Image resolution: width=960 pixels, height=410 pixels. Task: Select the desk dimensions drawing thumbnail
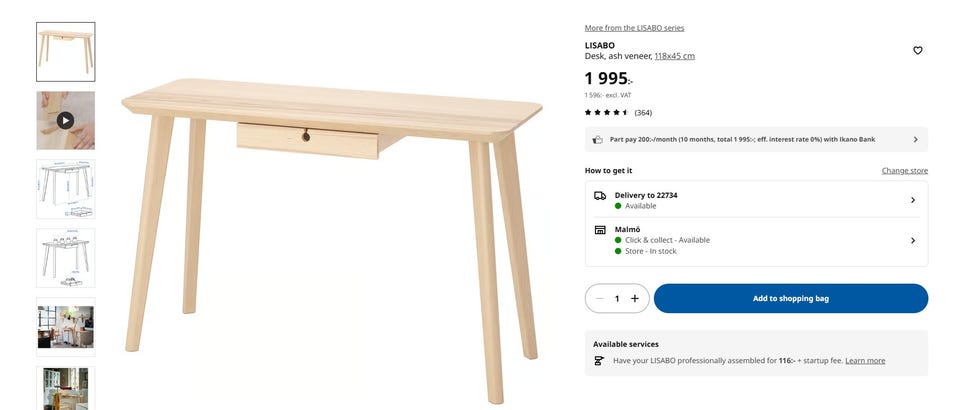point(66,189)
